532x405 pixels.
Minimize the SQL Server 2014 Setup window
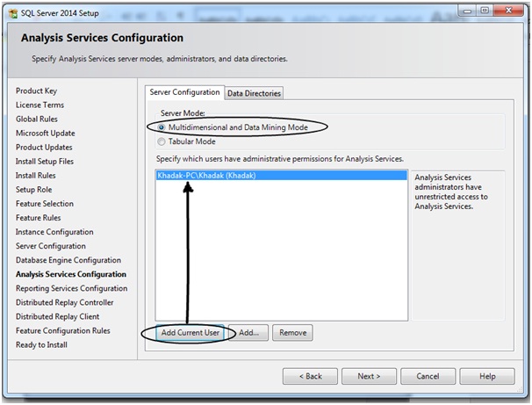[467, 11]
